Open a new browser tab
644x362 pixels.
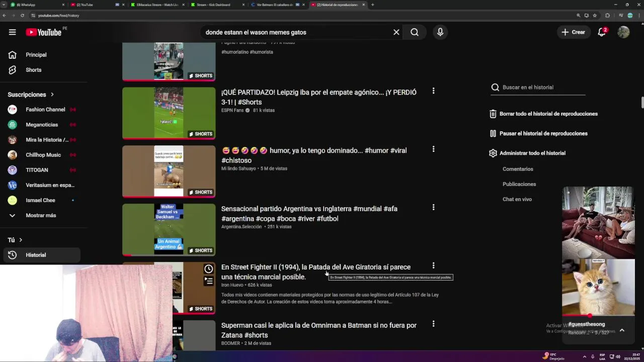[x=372, y=5]
